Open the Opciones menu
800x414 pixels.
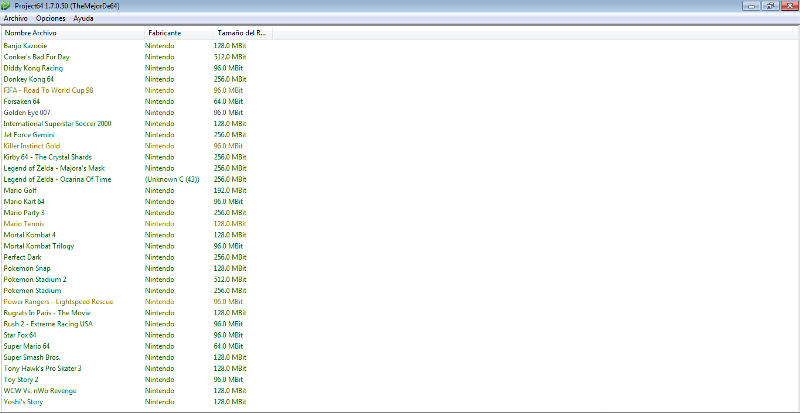(x=51, y=18)
